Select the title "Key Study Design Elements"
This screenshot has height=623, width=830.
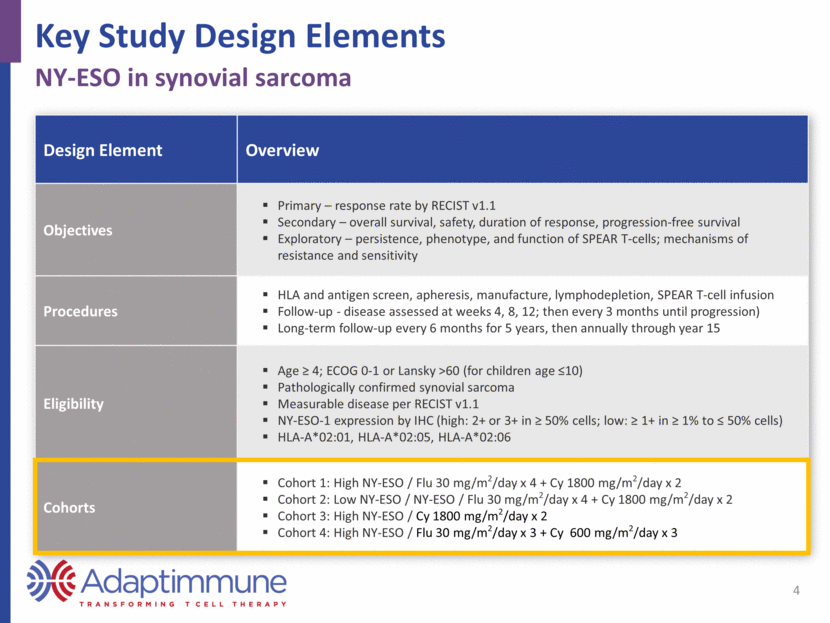coord(240,37)
